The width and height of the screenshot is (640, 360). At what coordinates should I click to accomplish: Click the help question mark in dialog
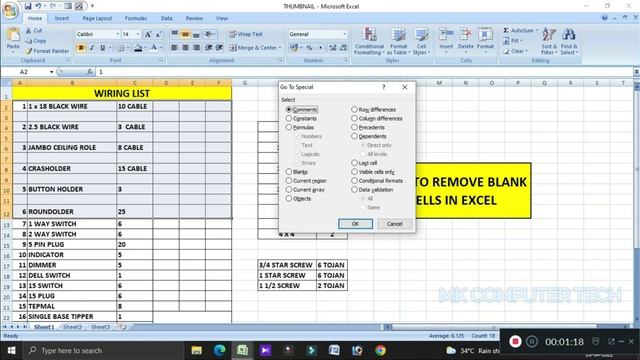tap(383, 87)
